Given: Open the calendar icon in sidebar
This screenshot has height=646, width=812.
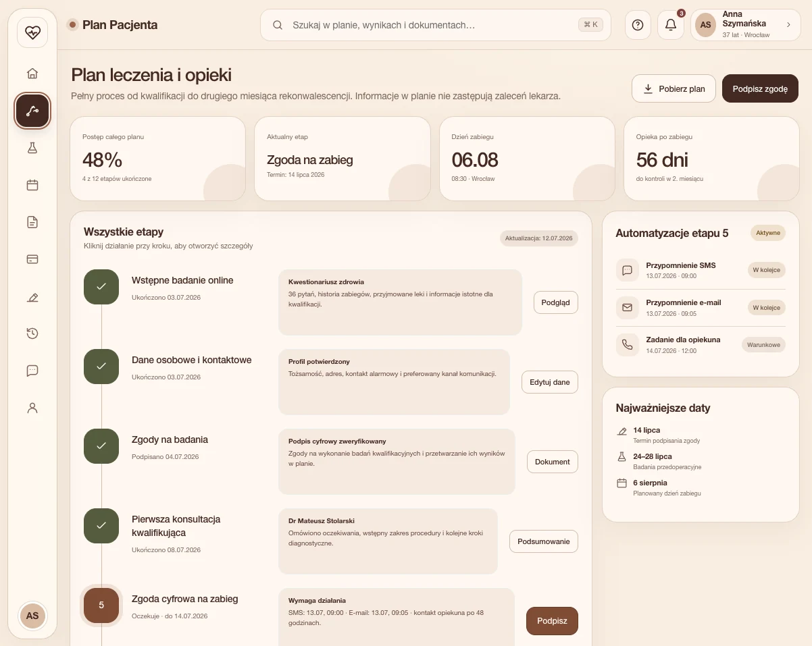Looking at the screenshot, I should click(32, 185).
